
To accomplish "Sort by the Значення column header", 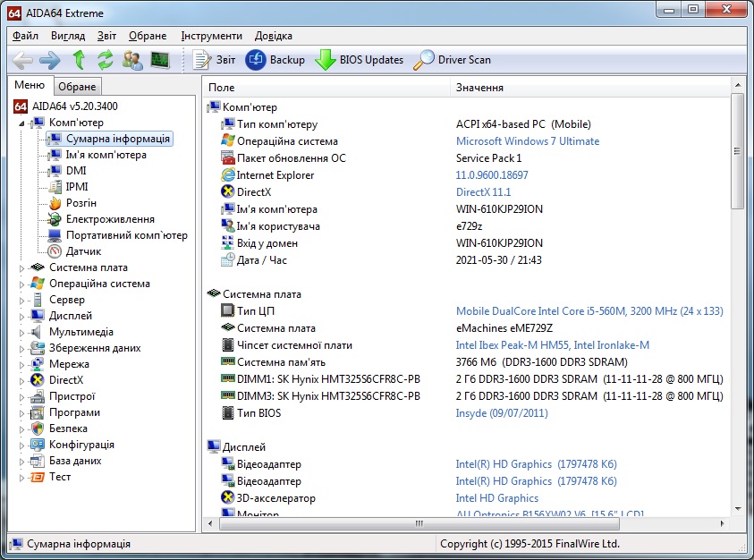I will (590, 88).
